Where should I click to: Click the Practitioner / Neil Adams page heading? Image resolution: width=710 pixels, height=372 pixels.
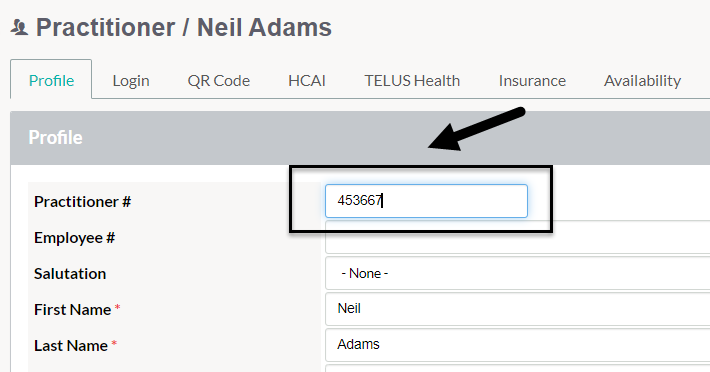(184, 27)
